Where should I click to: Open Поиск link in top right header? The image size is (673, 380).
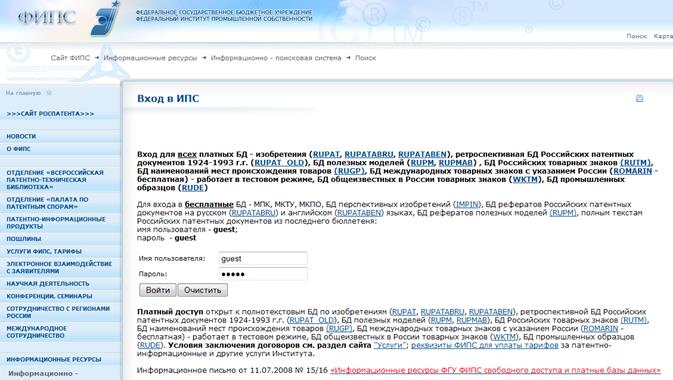[x=637, y=36]
